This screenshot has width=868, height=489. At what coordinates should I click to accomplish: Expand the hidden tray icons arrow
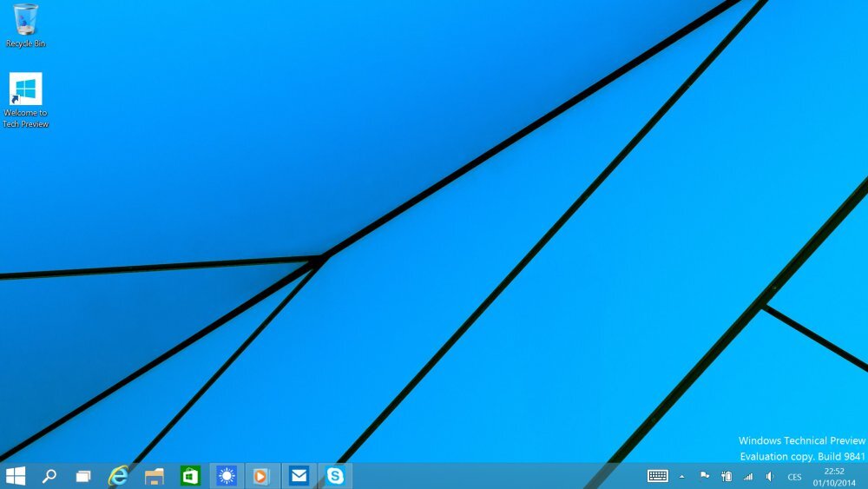682,476
